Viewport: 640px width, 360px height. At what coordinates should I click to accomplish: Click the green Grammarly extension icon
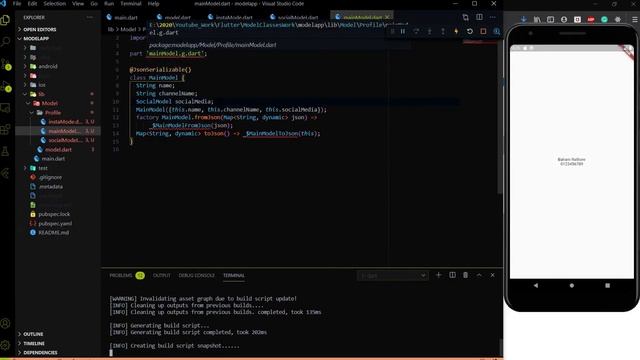click(604, 19)
